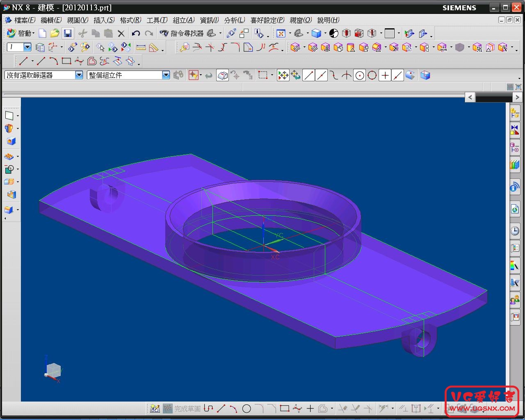Toggle Existing Point snap option
Screen dimensions: 525x420
coord(385,75)
